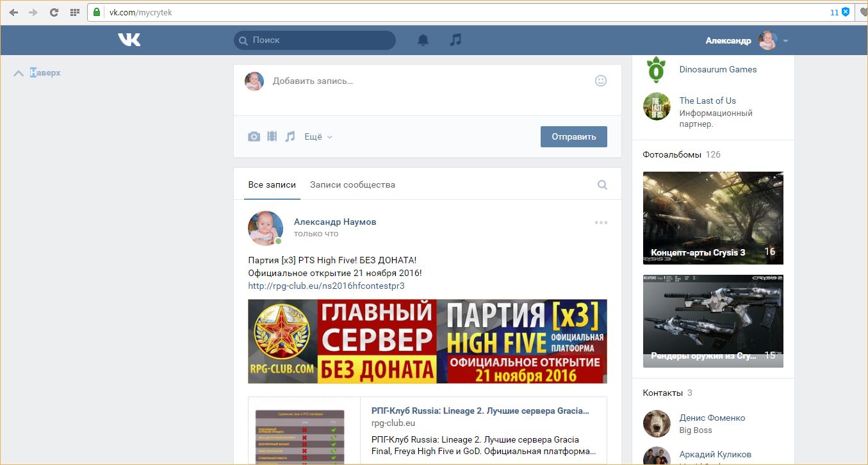Click the Big Boss contact title
This screenshot has width=868, height=465.
pyautogui.click(x=696, y=430)
